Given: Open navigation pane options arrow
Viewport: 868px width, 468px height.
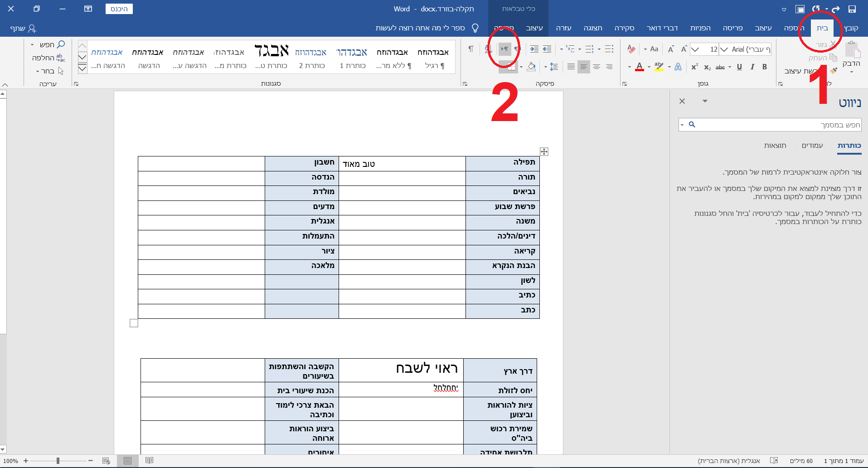Looking at the screenshot, I should 705,101.
